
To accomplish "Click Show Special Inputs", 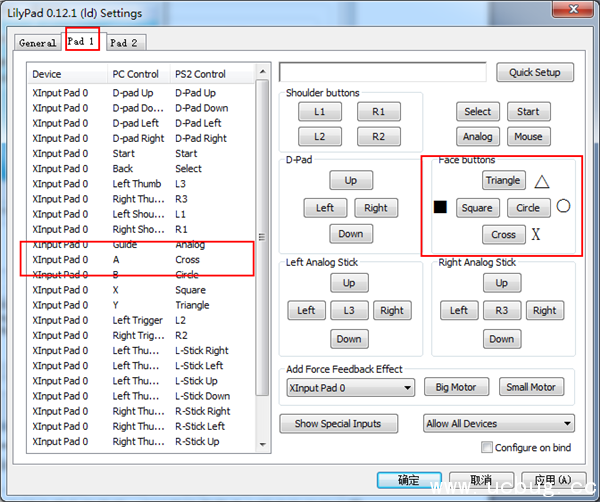I will [338, 424].
